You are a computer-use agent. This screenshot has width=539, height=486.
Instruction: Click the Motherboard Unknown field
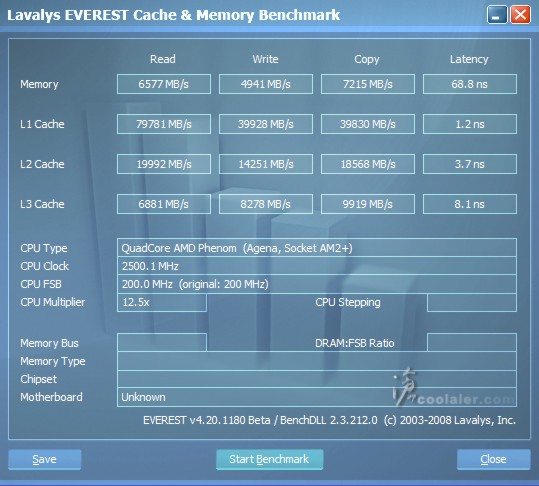pyautogui.click(x=317, y=397)
